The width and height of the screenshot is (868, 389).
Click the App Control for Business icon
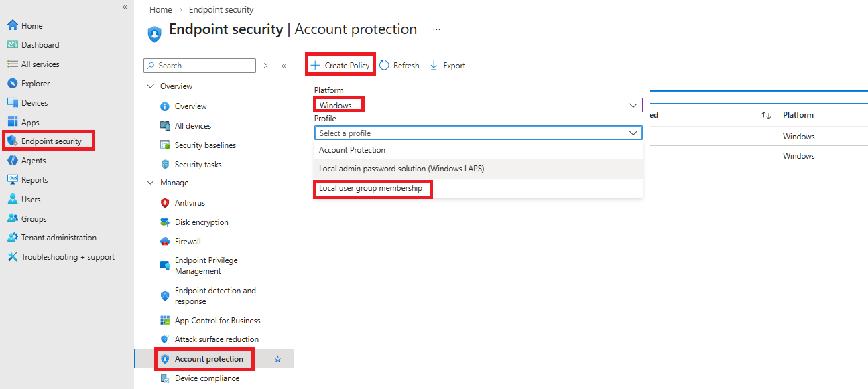click(165, 321)
